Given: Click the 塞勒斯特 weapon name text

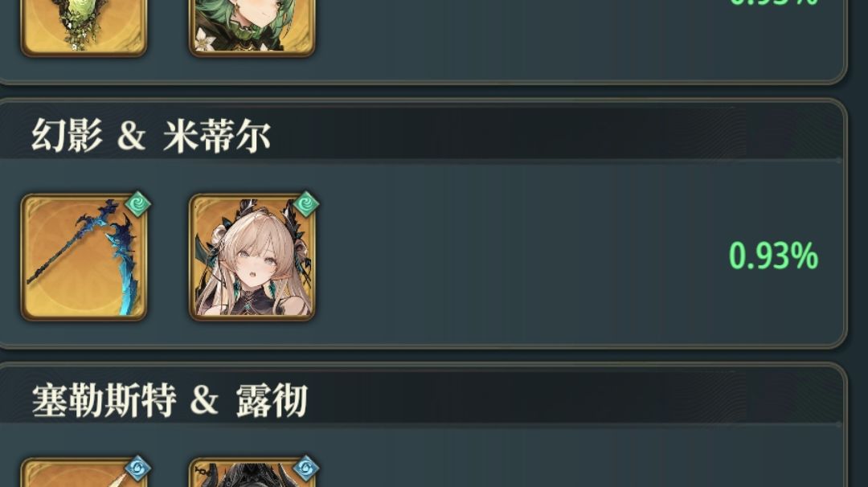Looking at the screenshot, I should tap(104, 400).
